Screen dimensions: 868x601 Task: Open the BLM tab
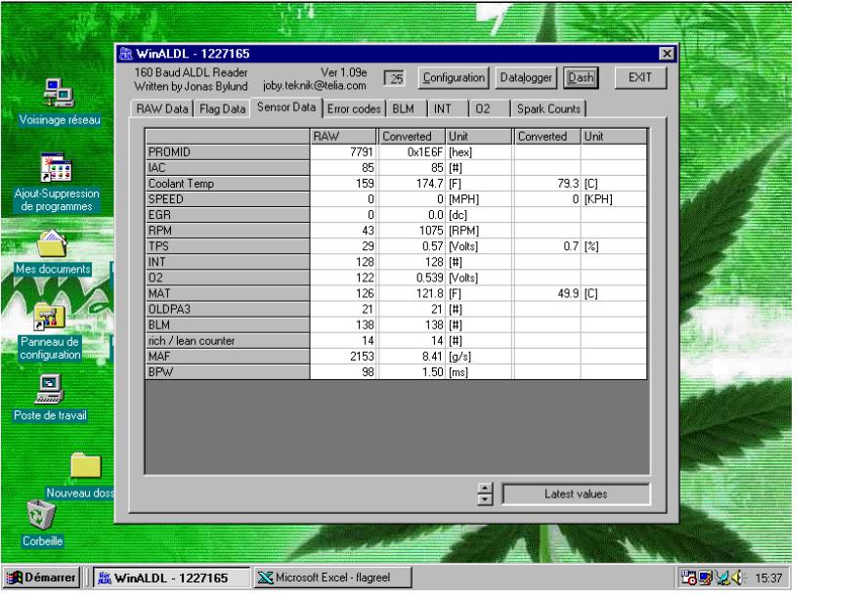point(407,109)
